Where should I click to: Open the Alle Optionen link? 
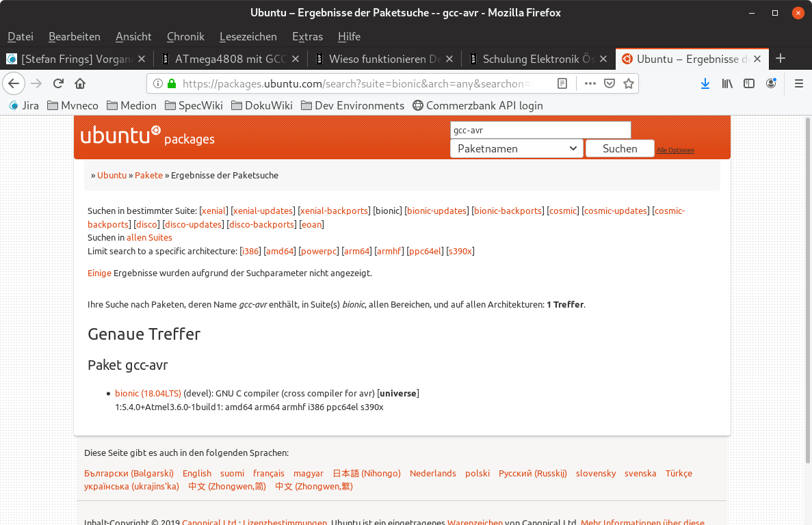point(675,150)
